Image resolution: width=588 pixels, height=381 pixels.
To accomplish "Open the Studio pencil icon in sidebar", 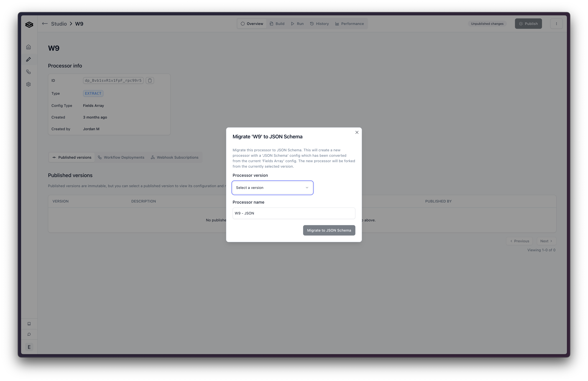I will click(x=29, y=59).
